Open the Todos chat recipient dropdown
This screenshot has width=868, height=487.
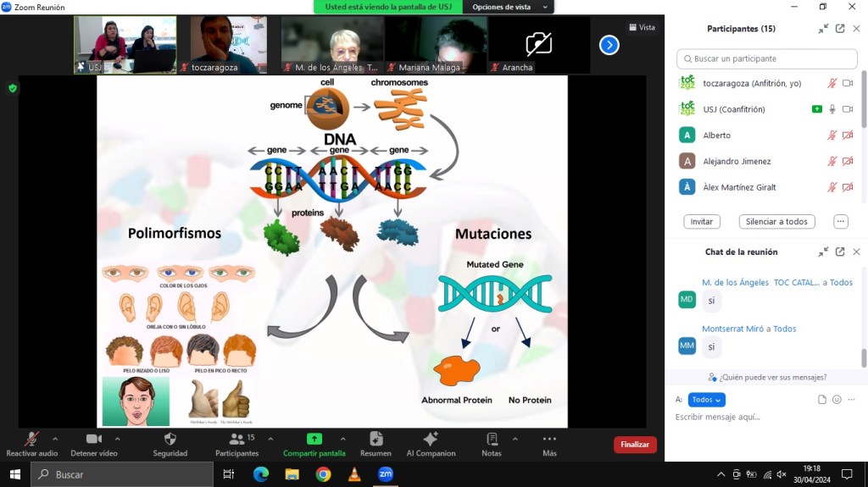pos(706,400)
